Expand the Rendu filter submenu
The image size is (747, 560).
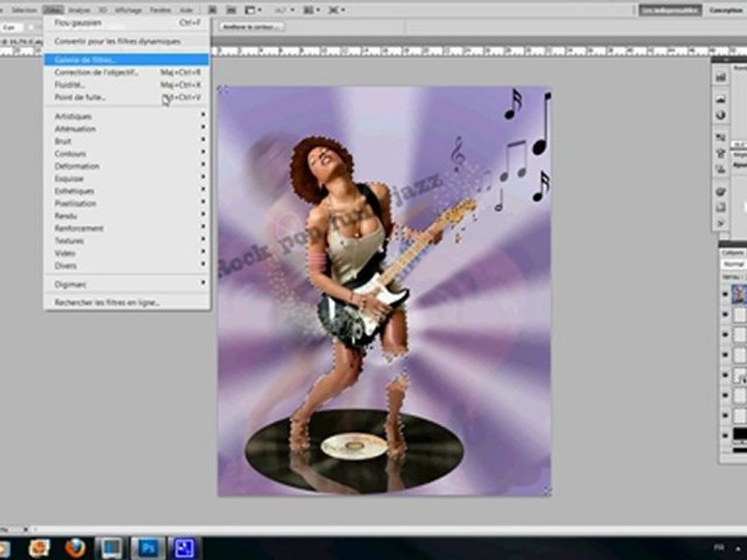click(126, 215)
